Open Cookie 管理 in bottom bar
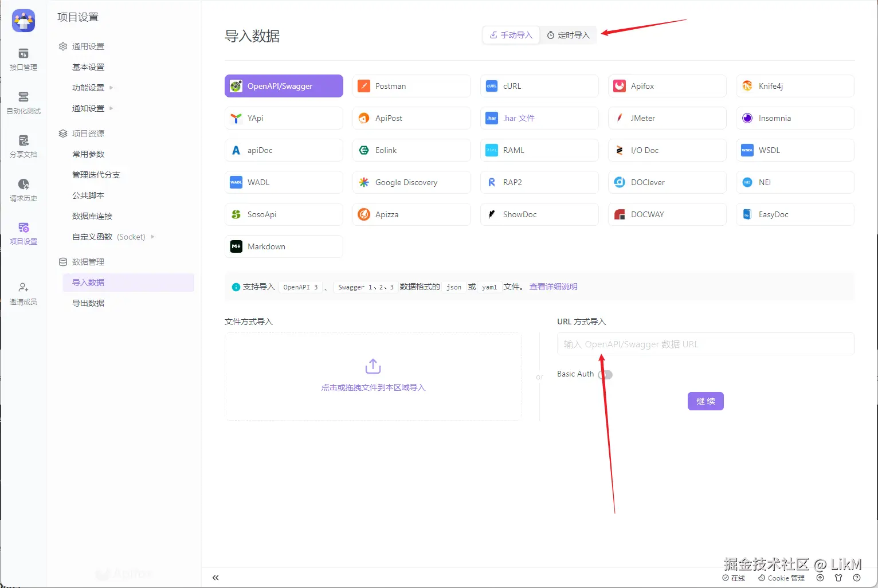 pyautogui.click(x=781, y=578)
